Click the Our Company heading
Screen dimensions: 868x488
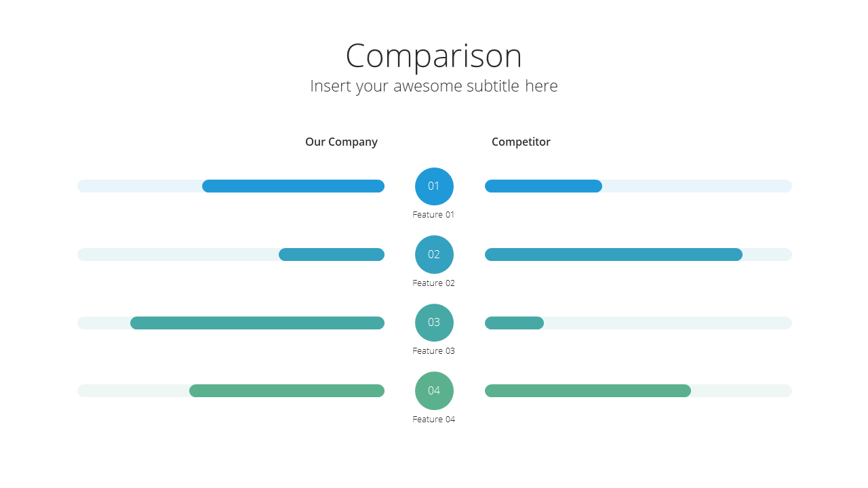tap(341, 142)
